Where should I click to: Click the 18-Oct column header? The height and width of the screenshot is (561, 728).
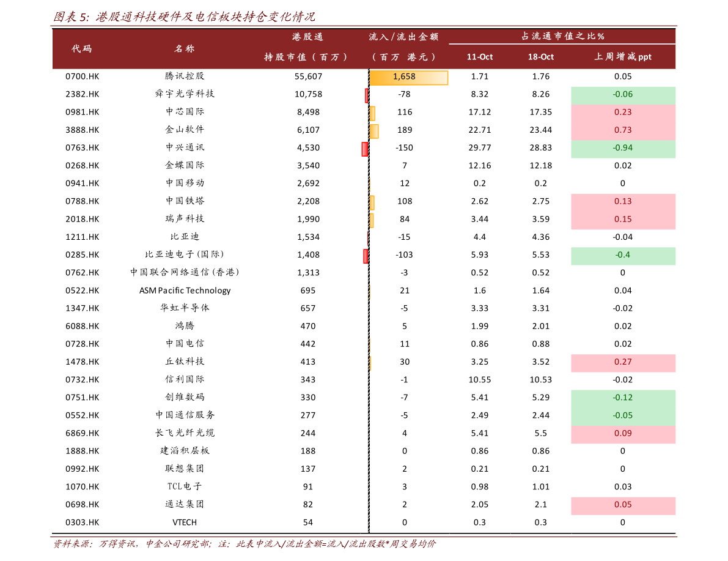coord(540,57)
